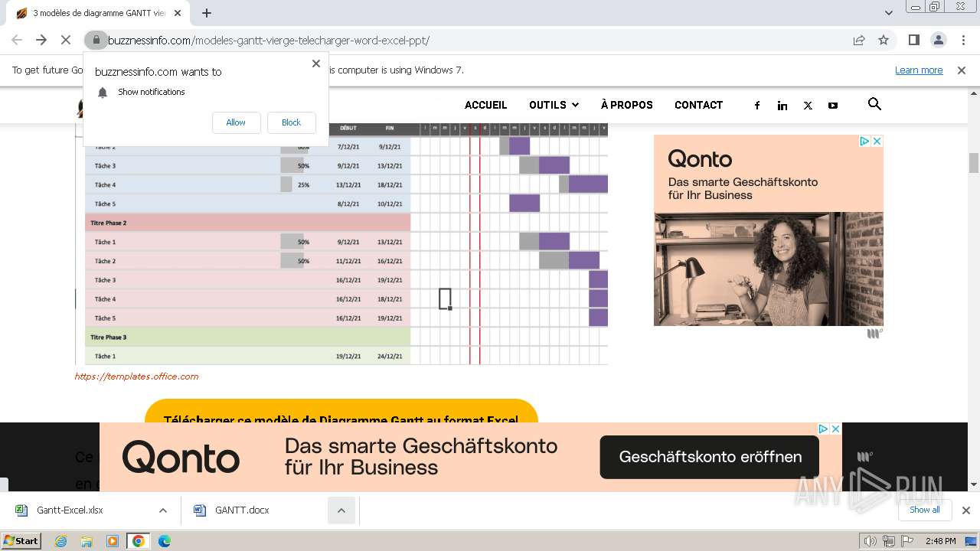Open downloaded Gantt-Excel.xlsx file

point(70,510)
